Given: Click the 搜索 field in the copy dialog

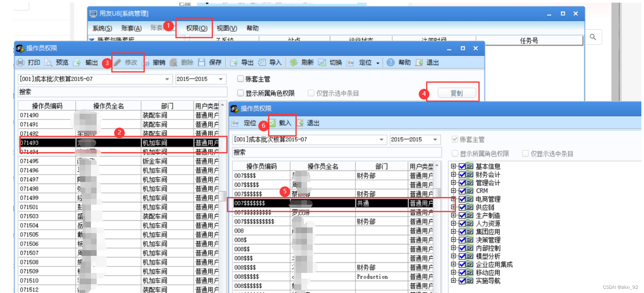Looking at the screenshot, I should pos(337,152).
